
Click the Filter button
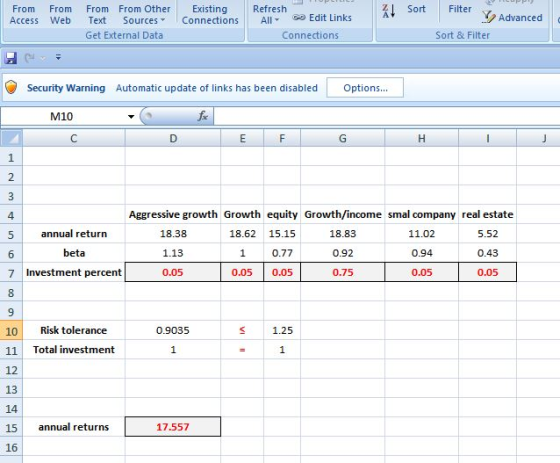(x=460, y=9)
